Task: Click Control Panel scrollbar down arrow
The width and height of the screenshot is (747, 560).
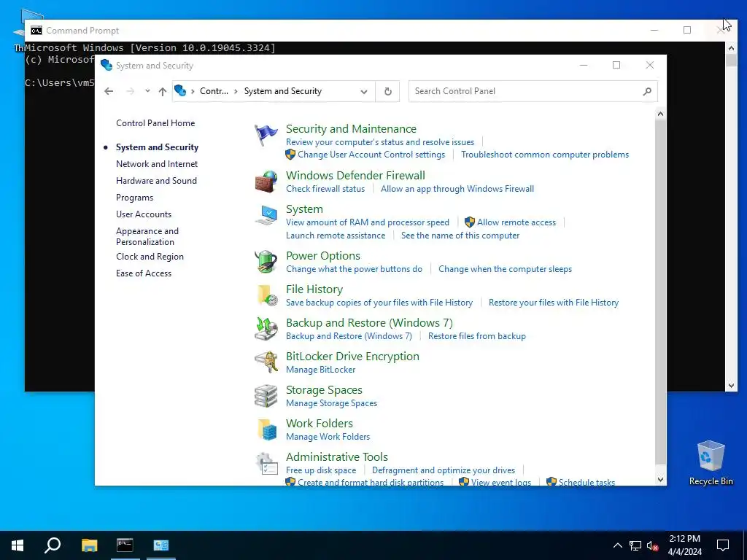Action: pos(660,480)
